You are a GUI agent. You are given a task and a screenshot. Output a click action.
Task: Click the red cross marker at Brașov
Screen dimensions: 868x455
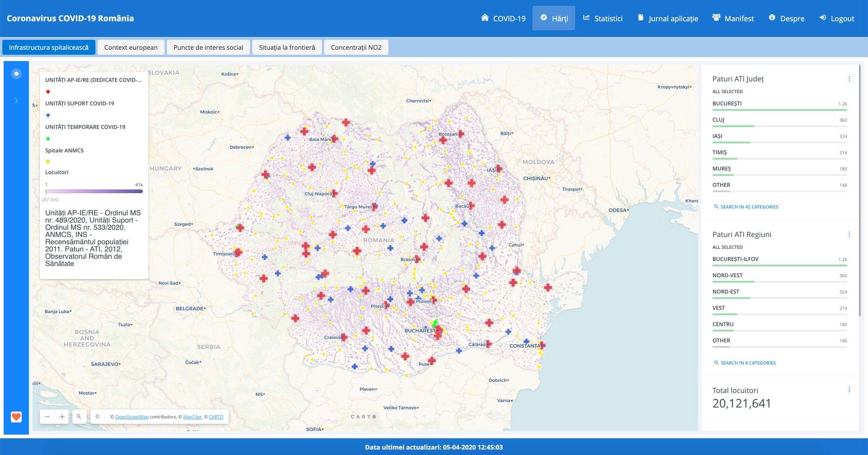[417, 259]
